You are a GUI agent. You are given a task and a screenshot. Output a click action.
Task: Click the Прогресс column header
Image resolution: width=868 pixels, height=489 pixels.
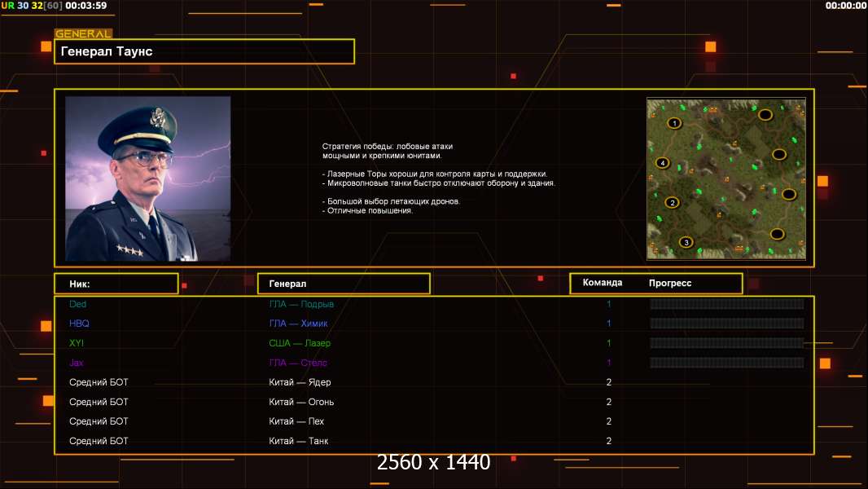670,283
